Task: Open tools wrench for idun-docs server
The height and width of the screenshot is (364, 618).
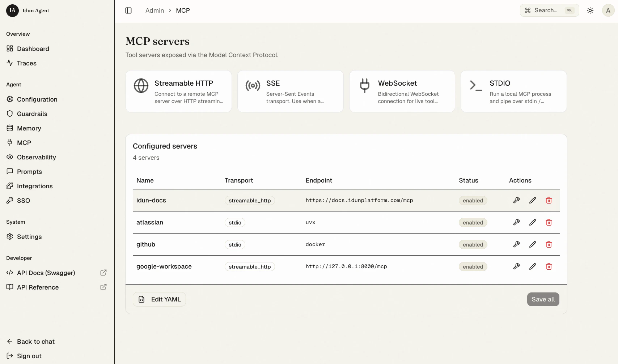Action: tap(516, 200)
